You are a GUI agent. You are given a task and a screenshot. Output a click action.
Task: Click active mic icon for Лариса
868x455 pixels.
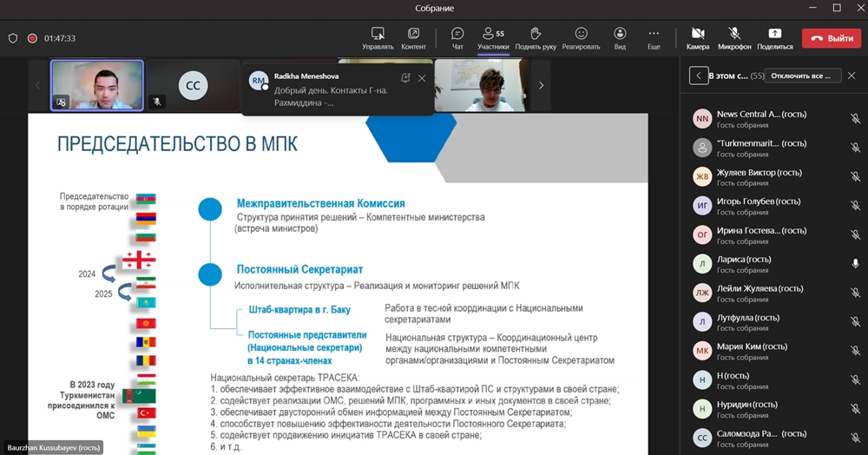tap(855, 263)
